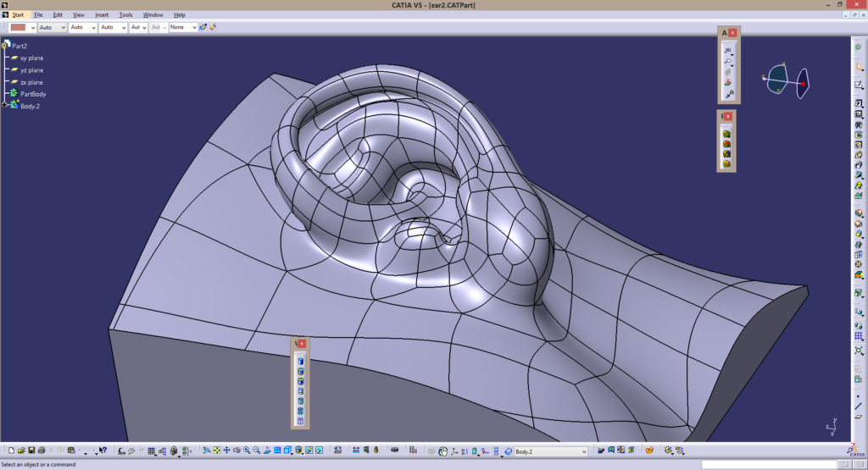Click the Print icon

pos(42,451)
